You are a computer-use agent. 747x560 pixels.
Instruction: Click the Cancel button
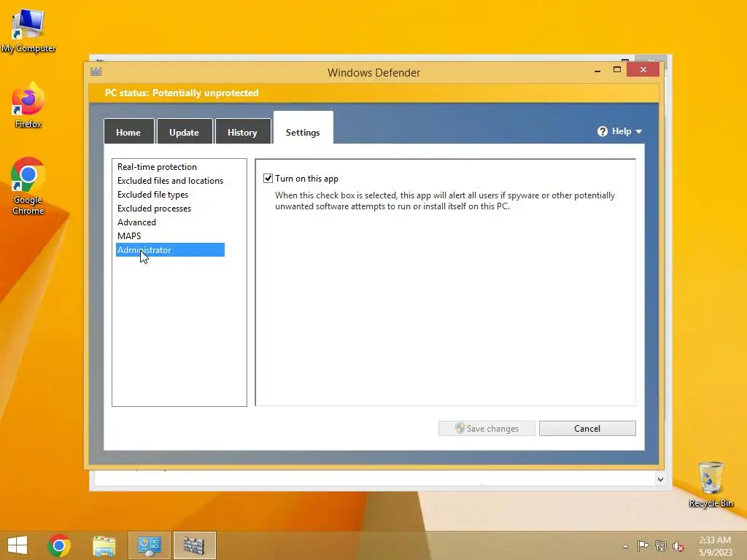(x=587, y=428)
